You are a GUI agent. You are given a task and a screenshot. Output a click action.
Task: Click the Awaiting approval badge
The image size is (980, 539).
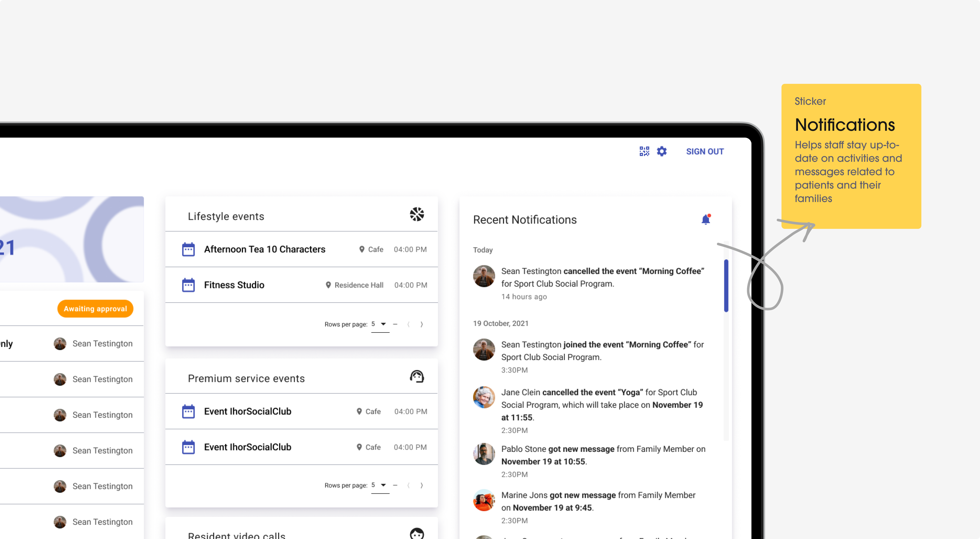[95, 309]
